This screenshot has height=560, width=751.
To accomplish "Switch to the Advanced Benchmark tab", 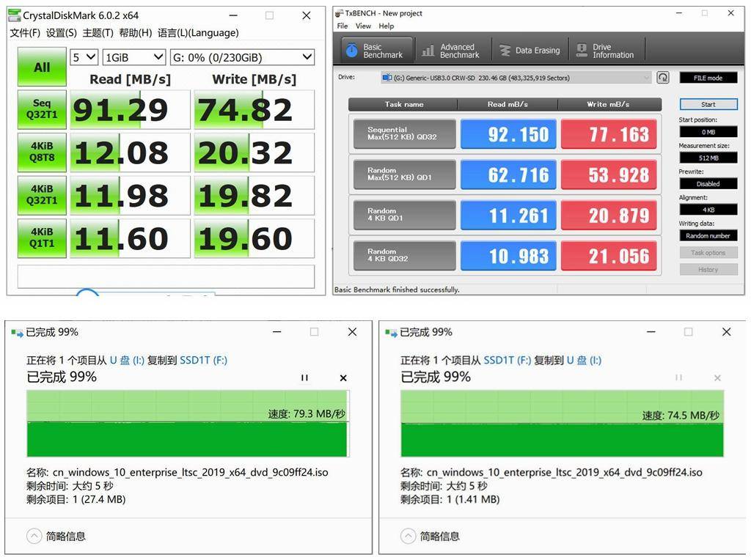I will coord(453,51).
